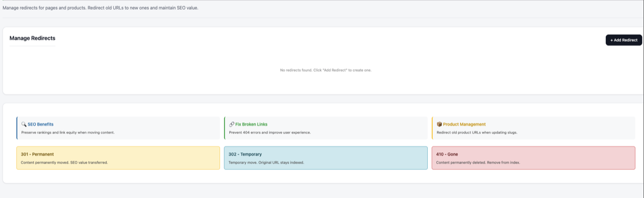Click the Add Redirect button

[624, 40]
